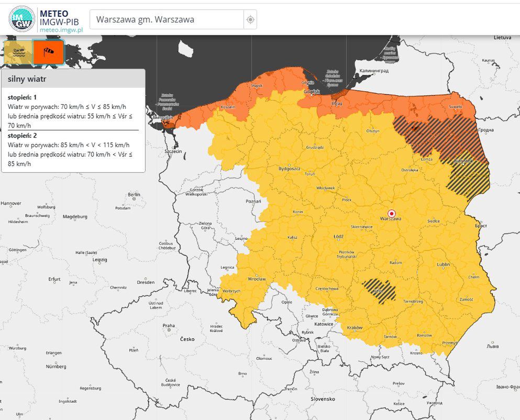Click the Slovensko country label
This screenshot has width=520, height=420.
[323, 399]
